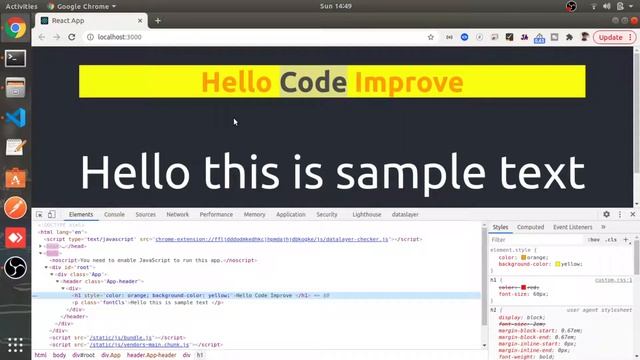Launch Terminal from the dock
This screenshot has height=360, width=640.
16,58
